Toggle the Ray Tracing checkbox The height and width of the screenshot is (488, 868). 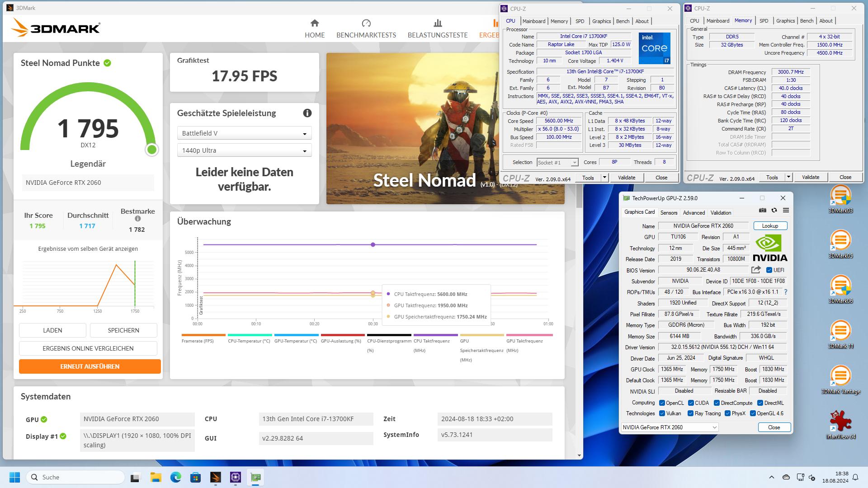pyautogui.click(x=690, y=413)
